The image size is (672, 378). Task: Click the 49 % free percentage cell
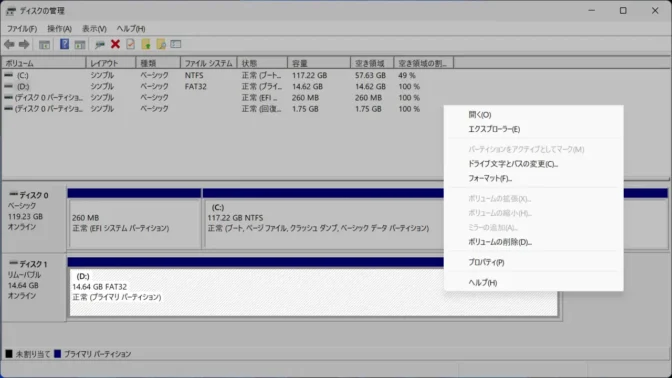pos(407,75)
